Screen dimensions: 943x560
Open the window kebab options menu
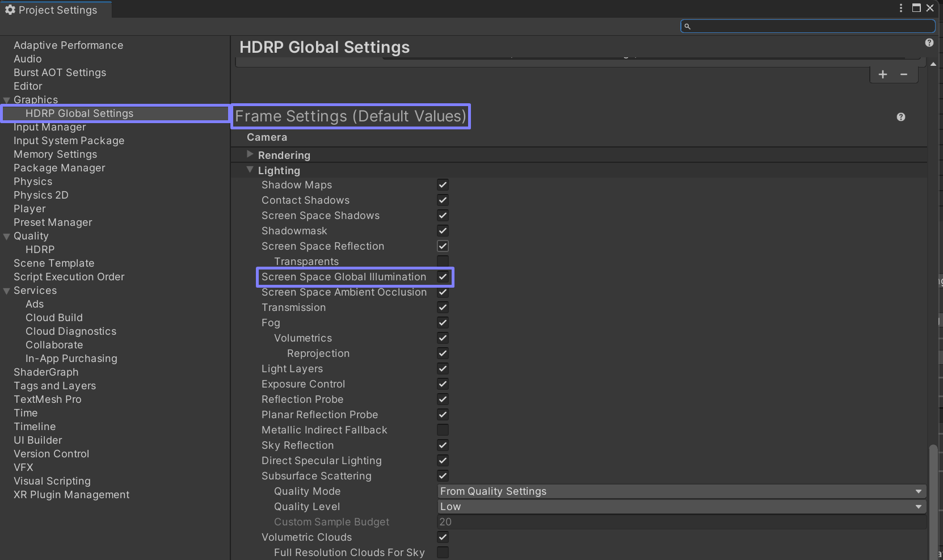tap(900, 8)
